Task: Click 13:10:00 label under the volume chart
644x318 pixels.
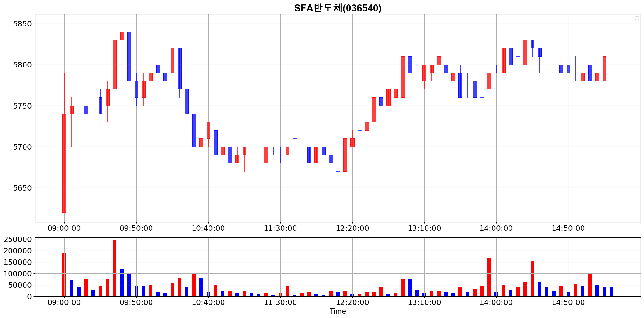Action: pos(424,302)
